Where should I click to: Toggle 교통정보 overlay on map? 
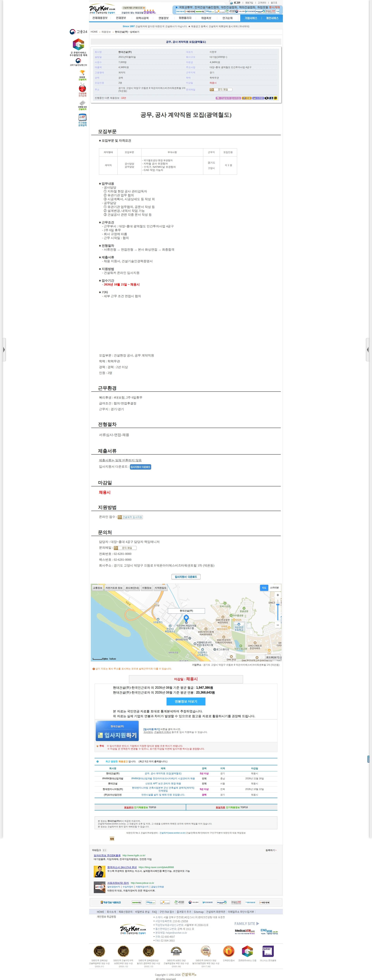pyautogui.click(x=98, y=588)
